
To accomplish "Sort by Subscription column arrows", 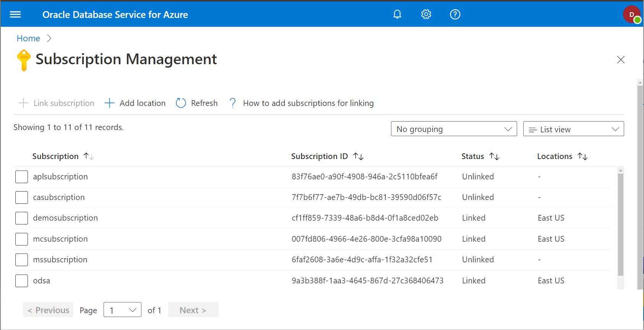I will [89, 156].
